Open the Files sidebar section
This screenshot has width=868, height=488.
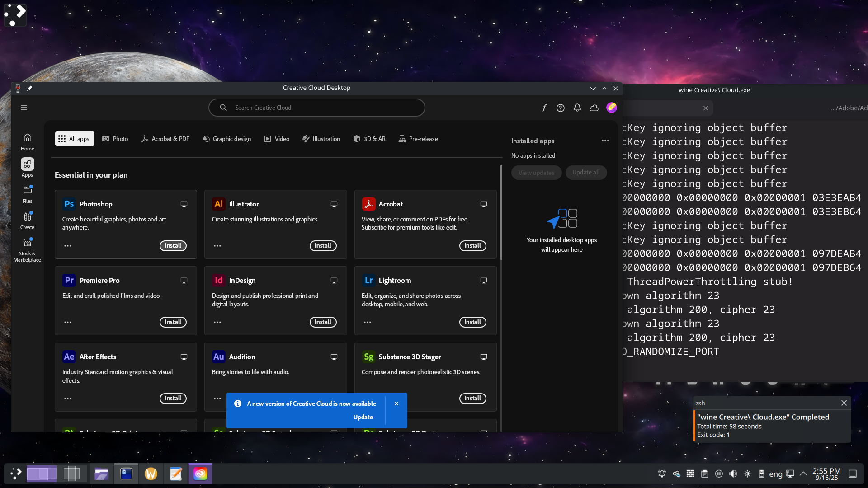point(27,194)
